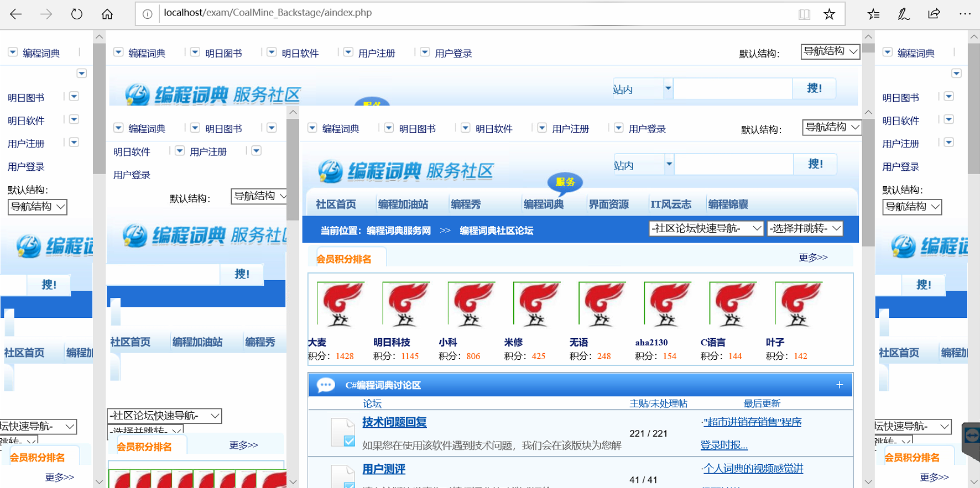980x488 pixels.
Task: Open reading view icon in address bar
Action: point(804,14)
